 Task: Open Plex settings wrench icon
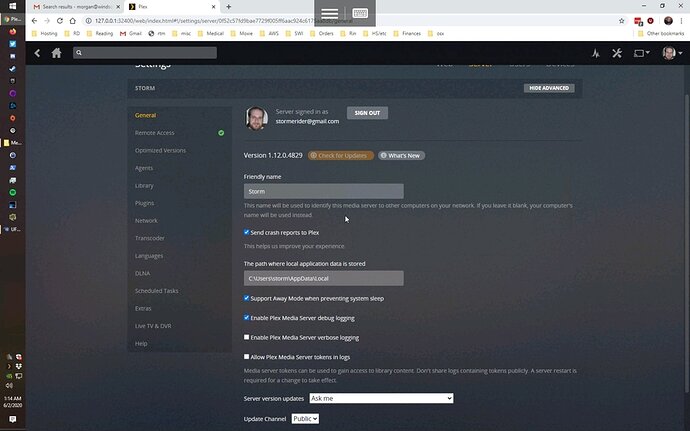(617, 53)
